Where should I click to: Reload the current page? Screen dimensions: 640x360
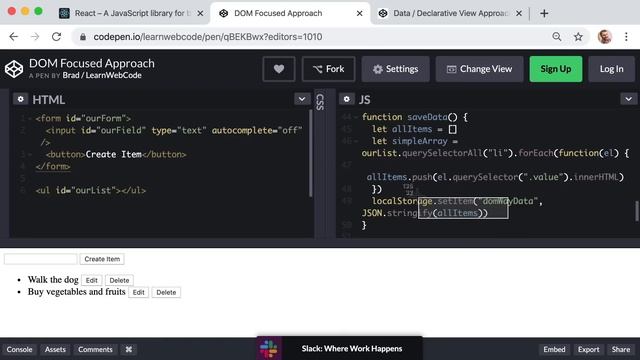(x=56, y=37)
